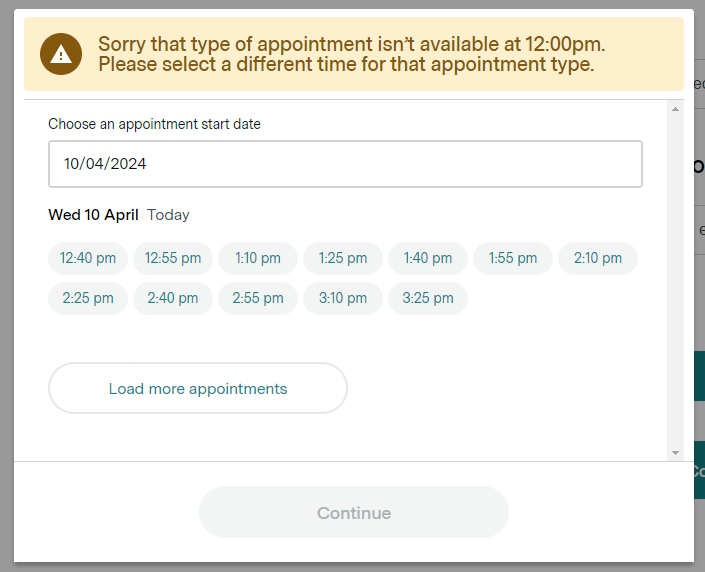Pick the 3:25 pm appointment slot
The width and height of the screenshot is (705, 572).
pos(428,298)
